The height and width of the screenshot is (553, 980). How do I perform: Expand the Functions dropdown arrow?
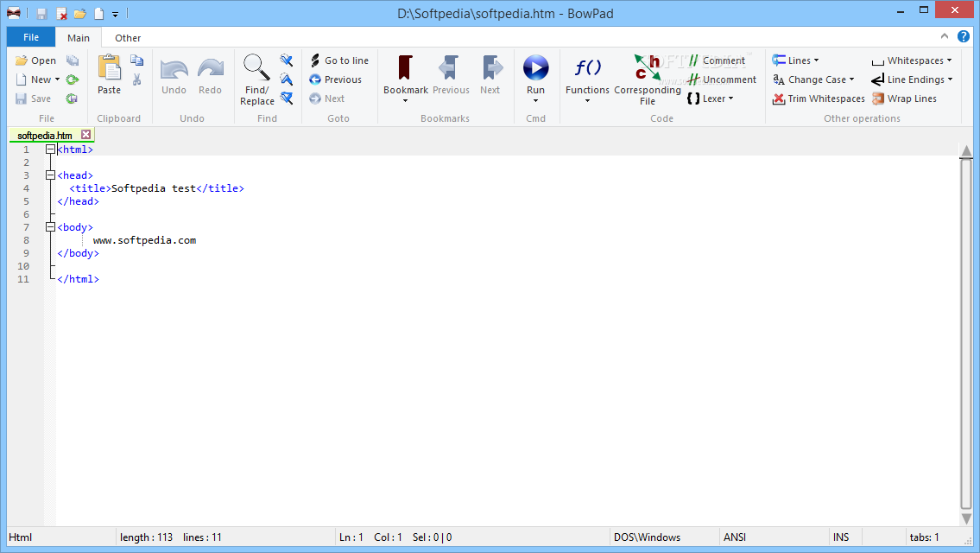[587, 101]
